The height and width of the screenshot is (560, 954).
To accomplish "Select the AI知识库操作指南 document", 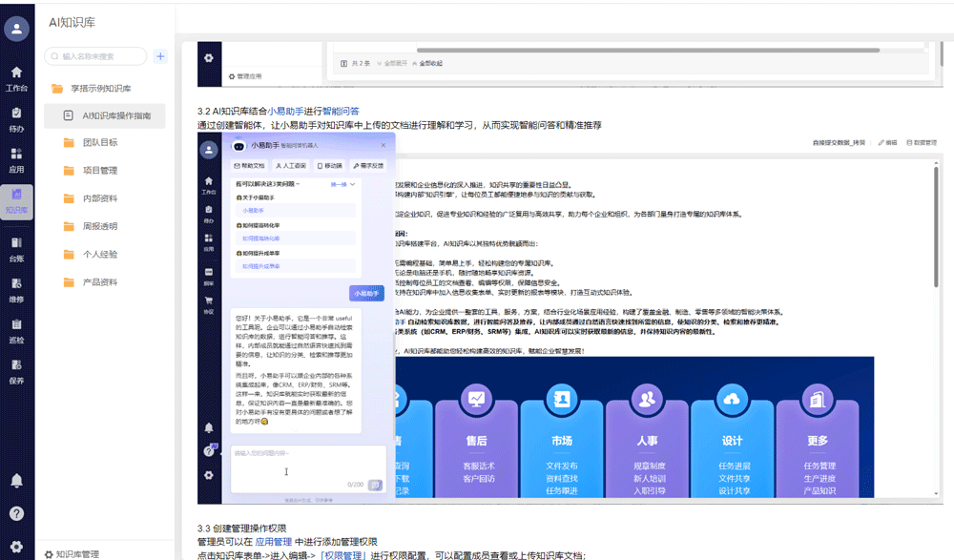I will pyautogui.click(x=115, y=115).
